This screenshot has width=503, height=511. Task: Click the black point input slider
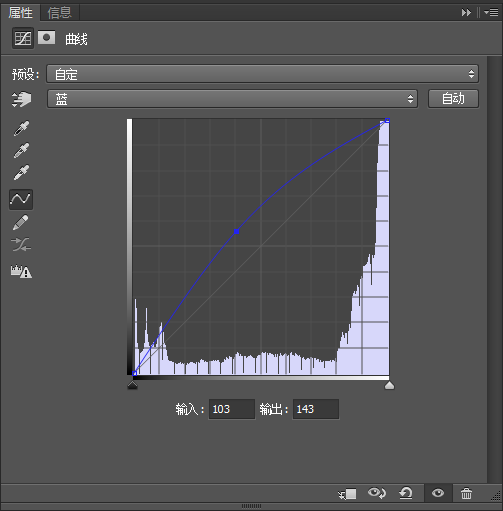[x=132, y=385]
